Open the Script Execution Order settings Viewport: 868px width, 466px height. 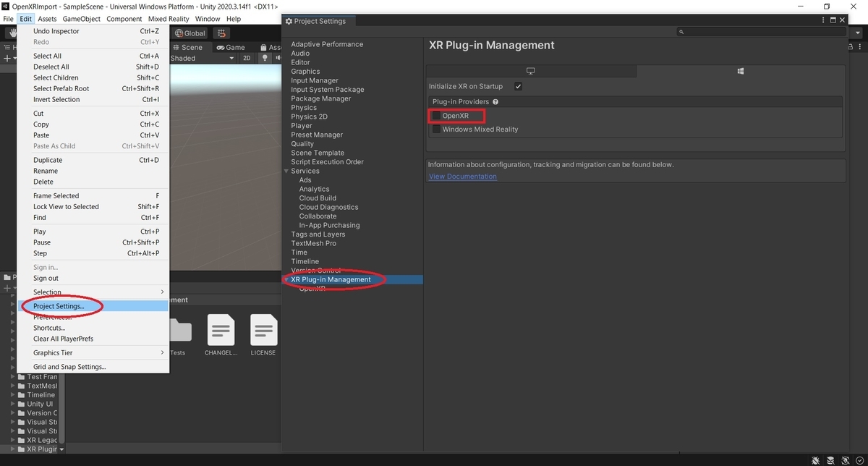coord(327,162)
